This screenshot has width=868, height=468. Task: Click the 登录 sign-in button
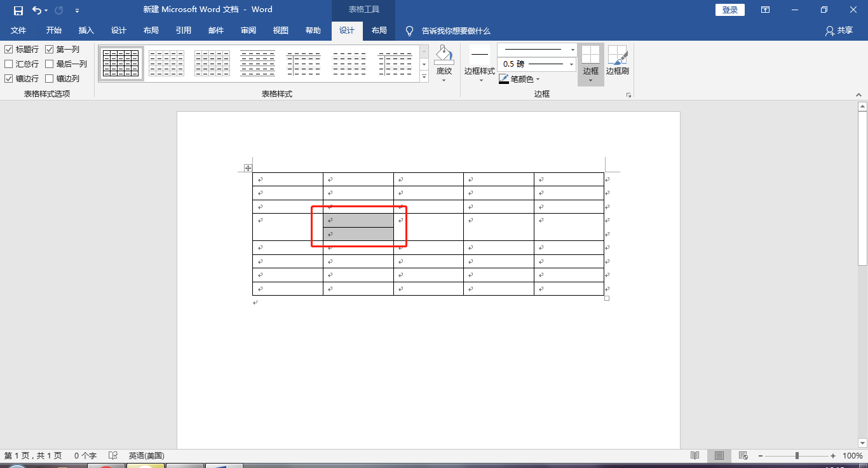click(730, 10)
